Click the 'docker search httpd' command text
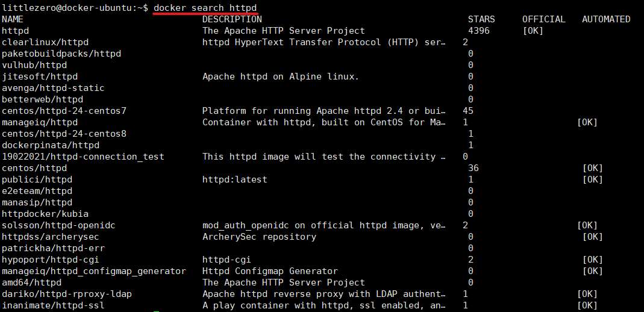 click(205, 8)
